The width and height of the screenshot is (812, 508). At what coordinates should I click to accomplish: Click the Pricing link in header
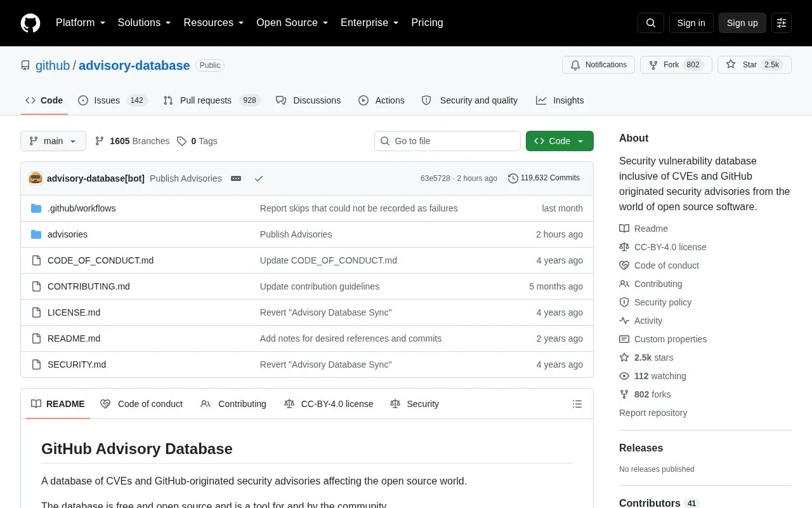(427, 23)
